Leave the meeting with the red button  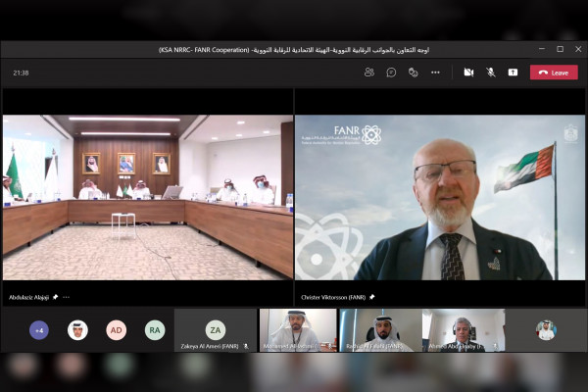[x=554, y=73]
